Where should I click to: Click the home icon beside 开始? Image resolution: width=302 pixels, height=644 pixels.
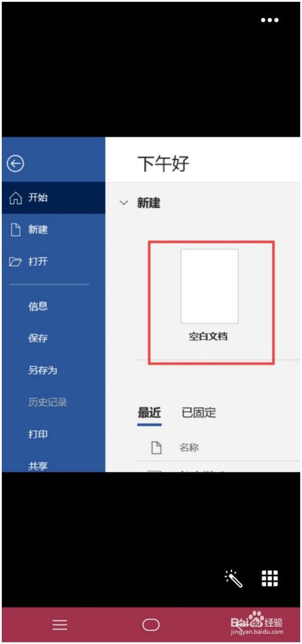point(16,198)
